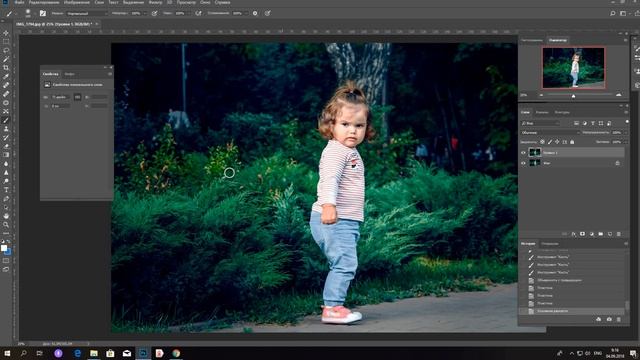The height and width of the screenshot is (360, 640).
Task: Enable airbrush build-up in options bar
Action: [x=198, y=13]
